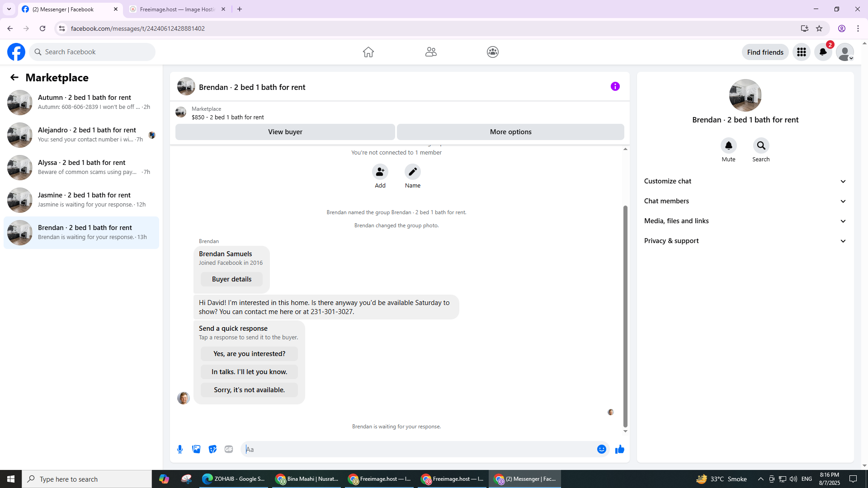The height and width of the screenshot is (488, 868).
Task: Choose a sticker for the message
Action: point(212,449)
